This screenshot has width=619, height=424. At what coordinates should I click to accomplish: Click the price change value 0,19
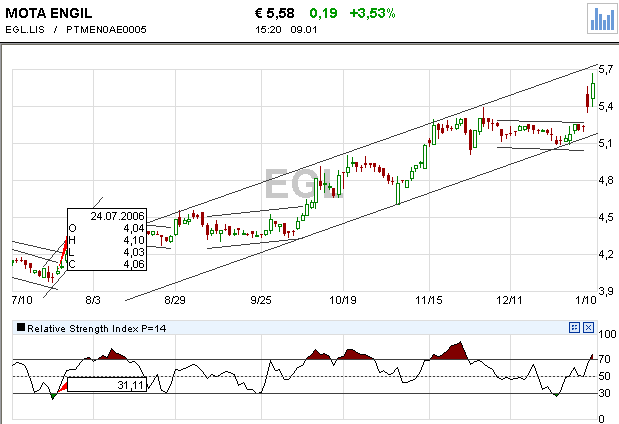pyautogui.click(x=323, y=13)
